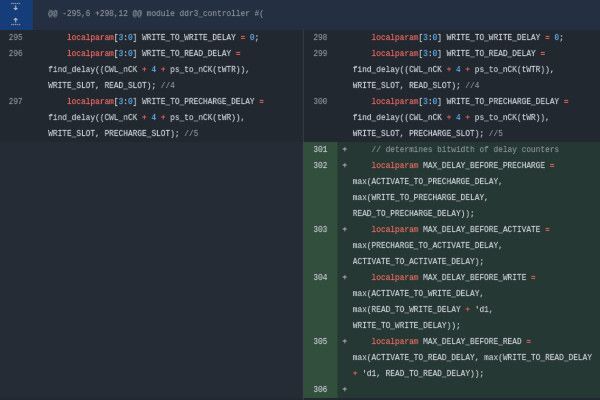The image size is (600, 400).
Task: Click added blank line number 306
Action: 319,390
